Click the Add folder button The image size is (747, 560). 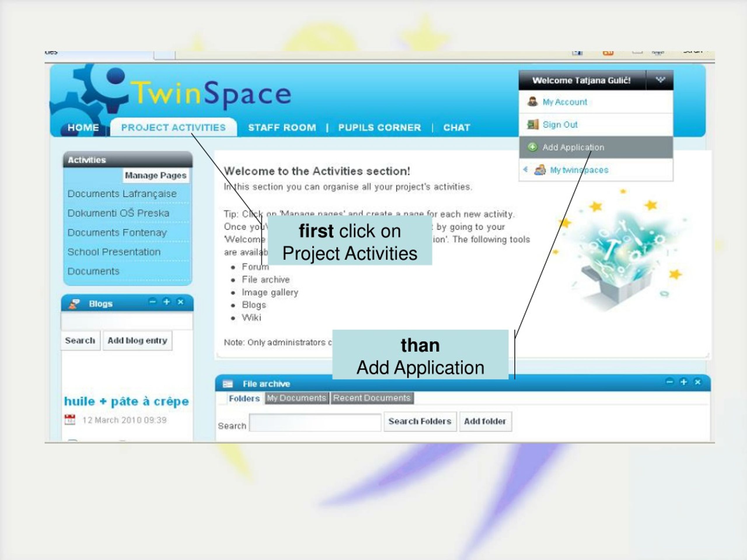point(485,421)
